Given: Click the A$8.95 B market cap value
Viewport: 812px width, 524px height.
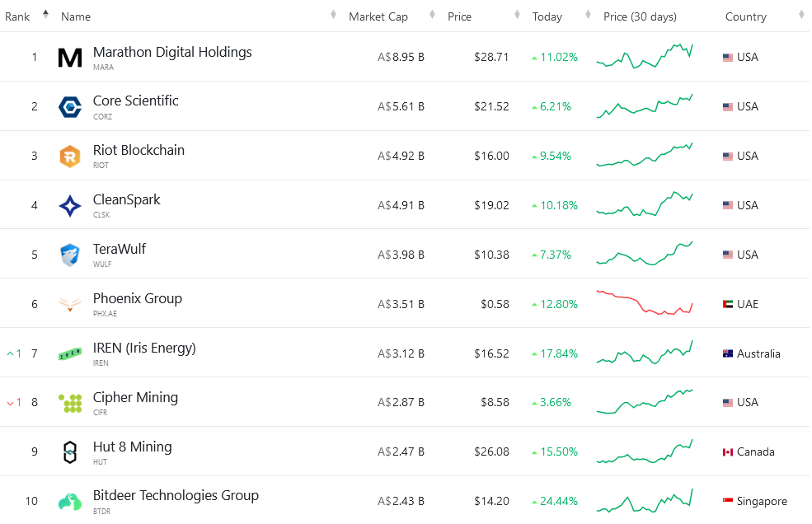Looking at the screenshot, I should [401, 58].
